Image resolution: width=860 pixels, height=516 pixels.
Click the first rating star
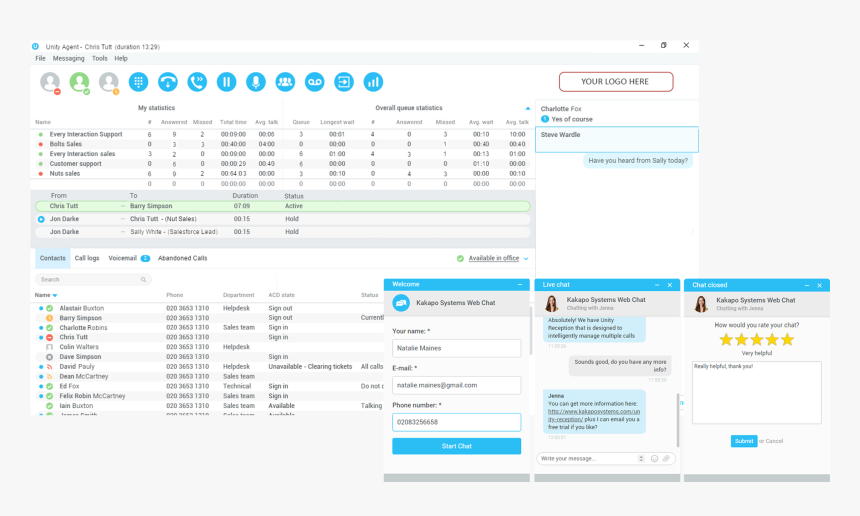[x=726, y=340]
